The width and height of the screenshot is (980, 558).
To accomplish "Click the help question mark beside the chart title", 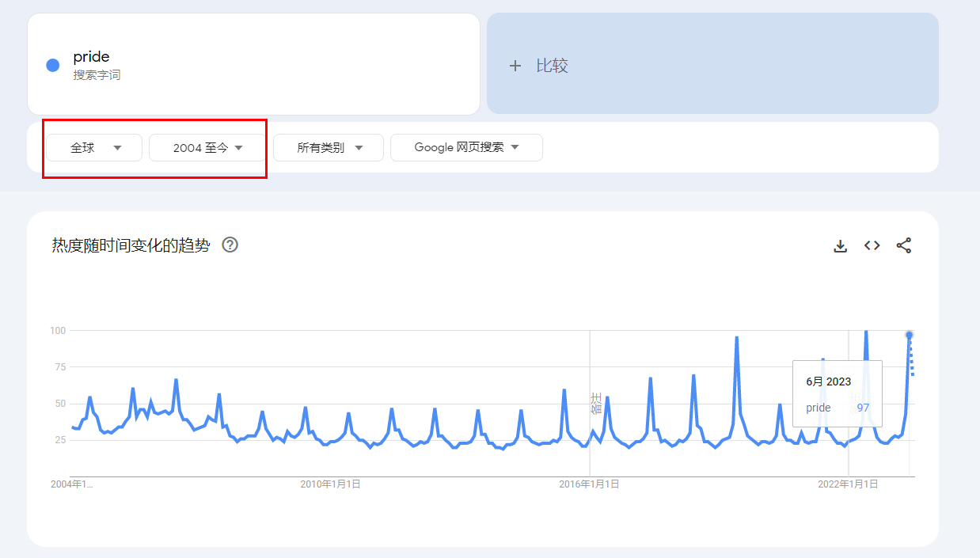I will click(x=230, y=245).
